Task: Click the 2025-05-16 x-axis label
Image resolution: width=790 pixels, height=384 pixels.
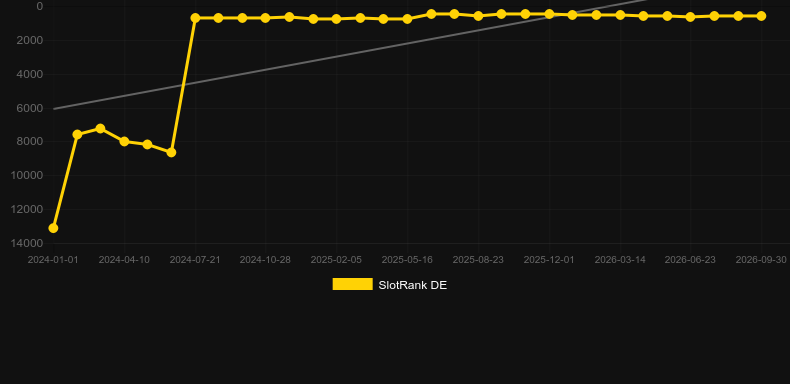Action: point(407,260)
